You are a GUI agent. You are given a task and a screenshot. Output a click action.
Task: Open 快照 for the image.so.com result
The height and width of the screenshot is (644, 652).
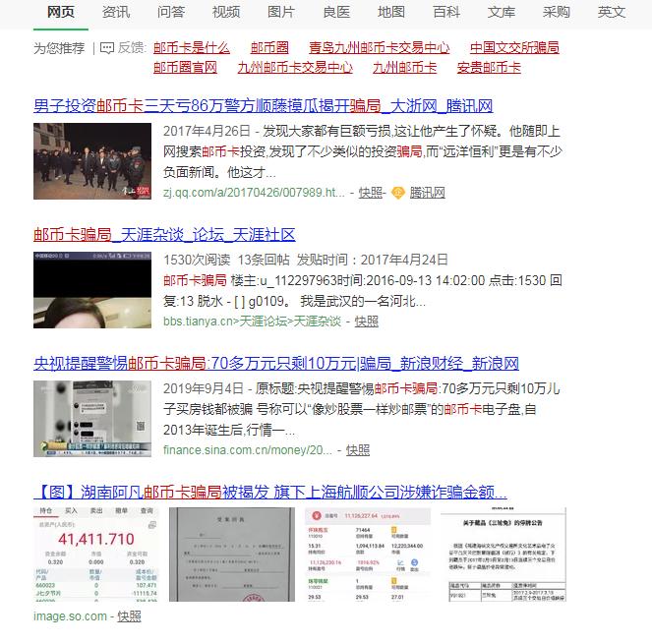coord(129,616)
